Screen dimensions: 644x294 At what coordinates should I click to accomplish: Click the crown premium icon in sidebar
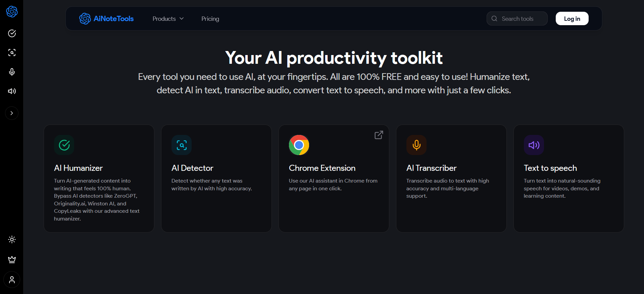click(12, 259)
